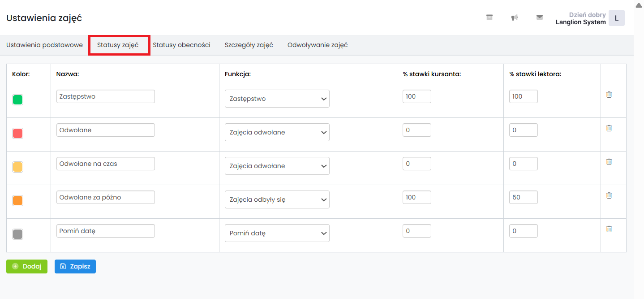
Task: Delete the Pomiń datę status row
Action: [x=609, y=229]
